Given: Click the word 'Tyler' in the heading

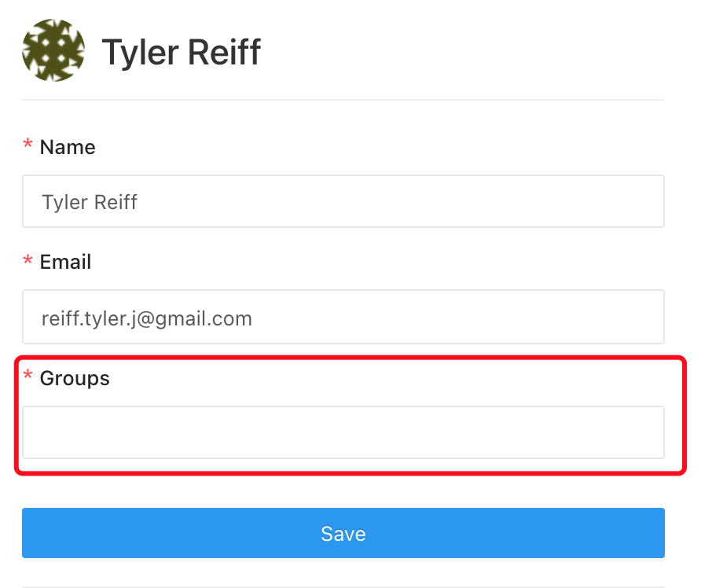Looking at the screenshot, I should click(x=141, y=53).
